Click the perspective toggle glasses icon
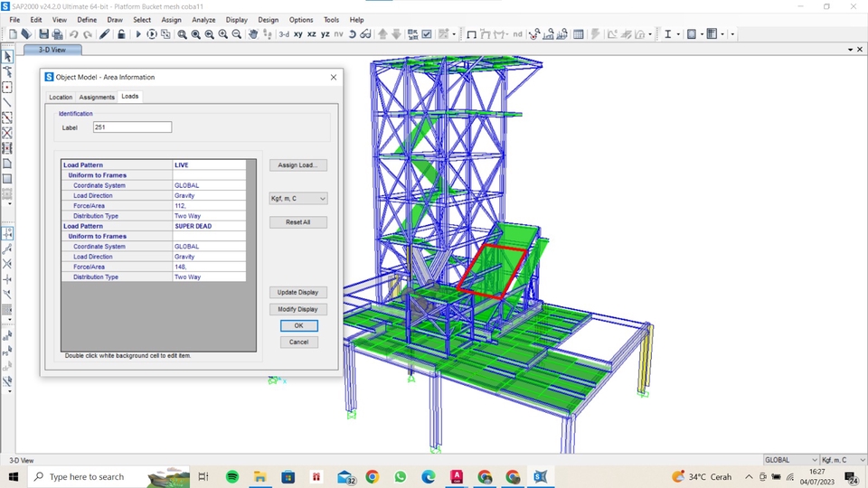868x488 pixels. click(365, 34)
